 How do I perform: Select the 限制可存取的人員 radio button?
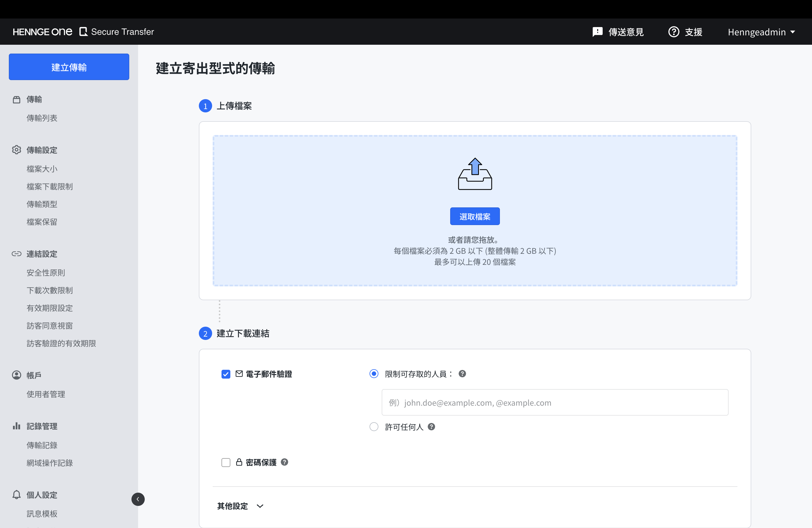pos(374,374)
